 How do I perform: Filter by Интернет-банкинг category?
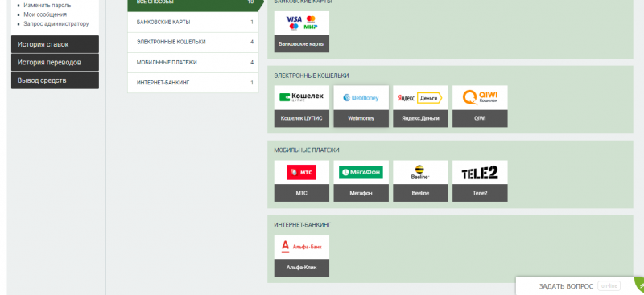(193, 83)
